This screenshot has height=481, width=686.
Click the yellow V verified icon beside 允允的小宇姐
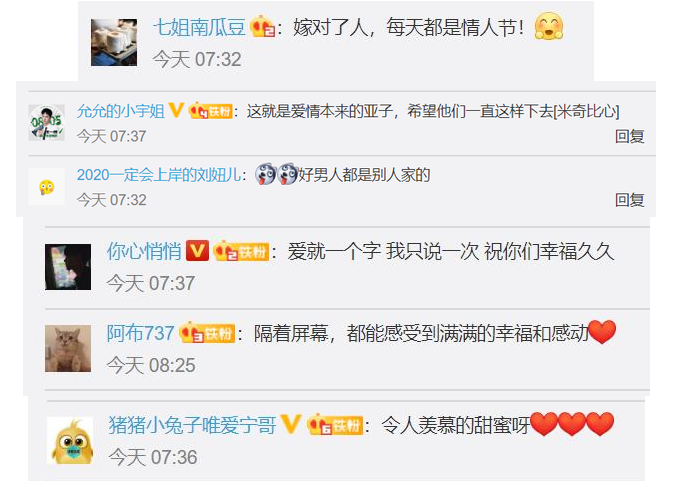176,110
